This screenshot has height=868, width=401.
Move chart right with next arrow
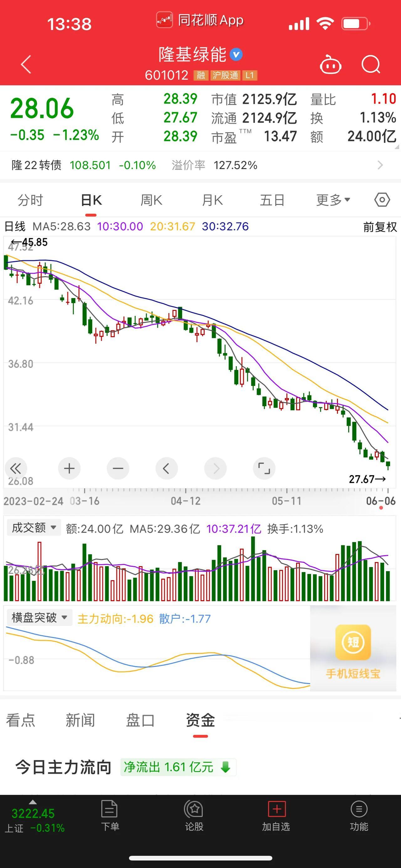tap(216, 468)
